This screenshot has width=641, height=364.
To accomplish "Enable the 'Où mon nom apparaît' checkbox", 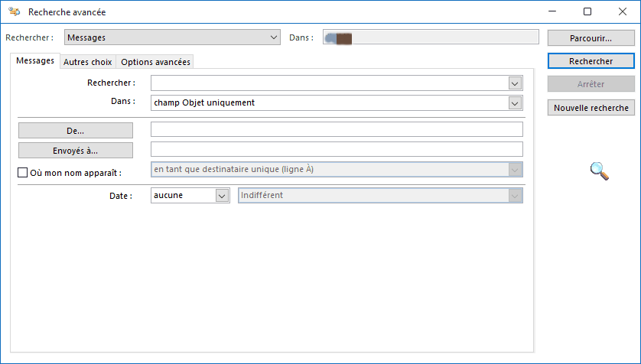I will pos(22,173).
